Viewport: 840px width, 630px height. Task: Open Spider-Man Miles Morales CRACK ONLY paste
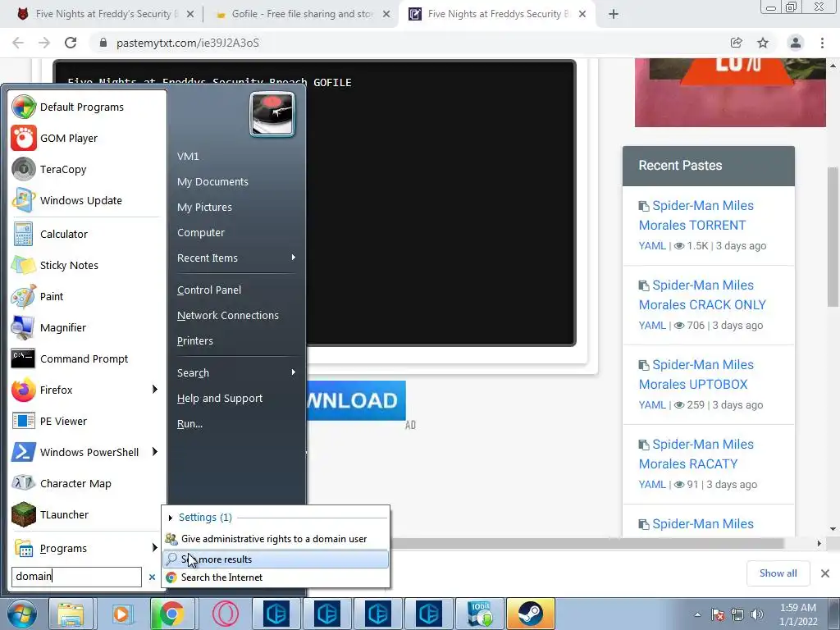pyautogui.click(x=703, y=294)
